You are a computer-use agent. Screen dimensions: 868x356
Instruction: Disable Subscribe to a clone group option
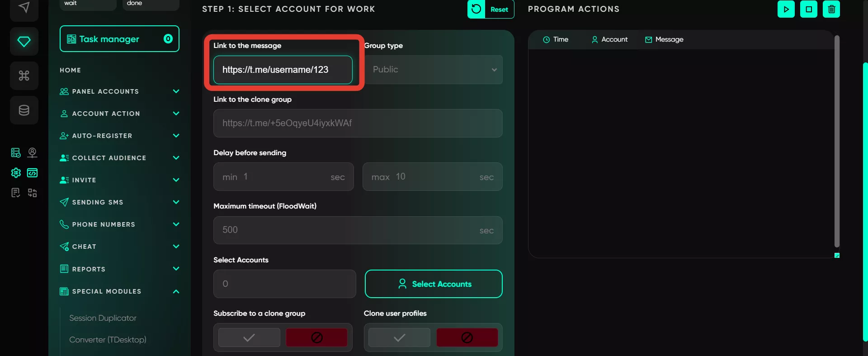(316, 337)
